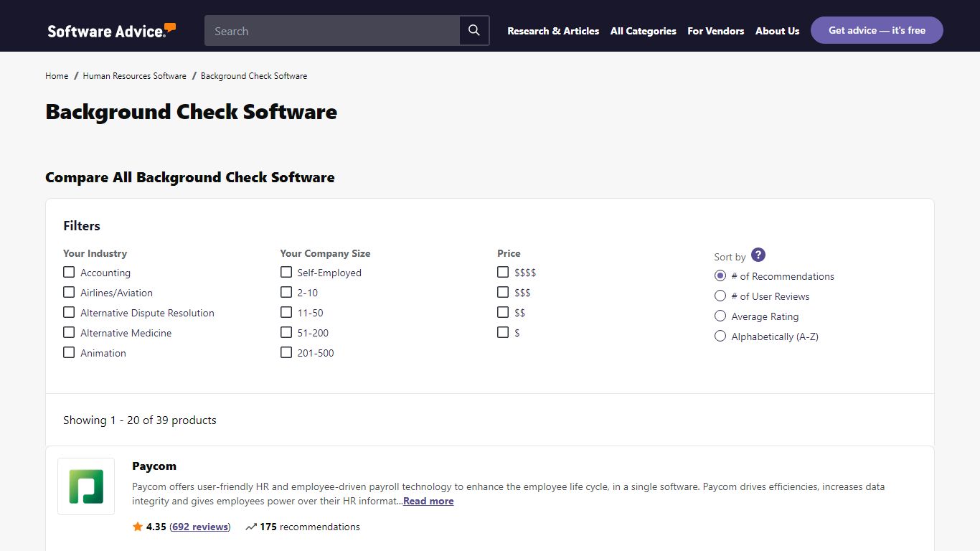Image resolution: width=980 pixels, height=551 pixels.
Task: Check the 51-200 company size
Action: pyautogui.click(x=286, y=332)
